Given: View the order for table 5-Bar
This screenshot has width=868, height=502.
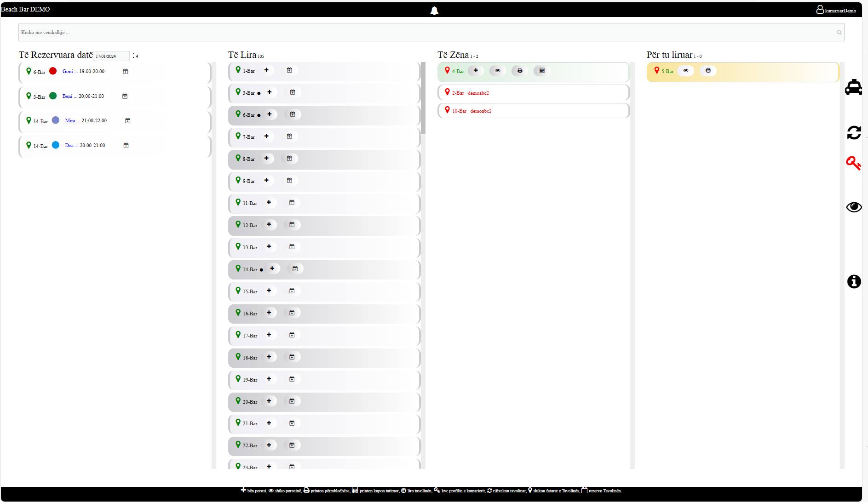Looking at the screenshot, I should [x=685, y=71].
